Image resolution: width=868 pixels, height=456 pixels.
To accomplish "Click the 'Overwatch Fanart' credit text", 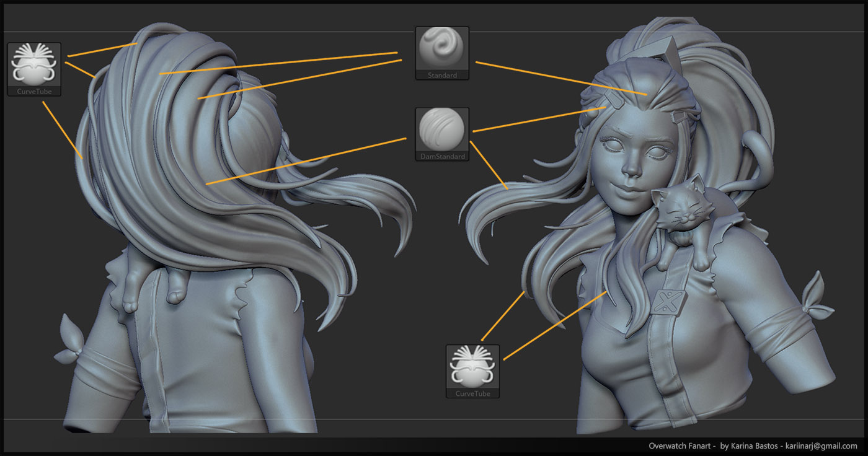I will click(679, 446).
